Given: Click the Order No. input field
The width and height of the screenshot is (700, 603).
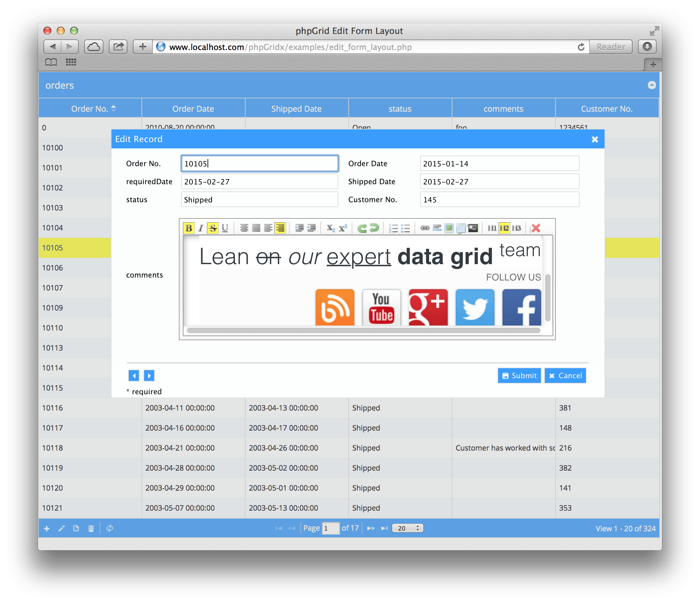Looking at the screenshot, I should coord(260,164).
